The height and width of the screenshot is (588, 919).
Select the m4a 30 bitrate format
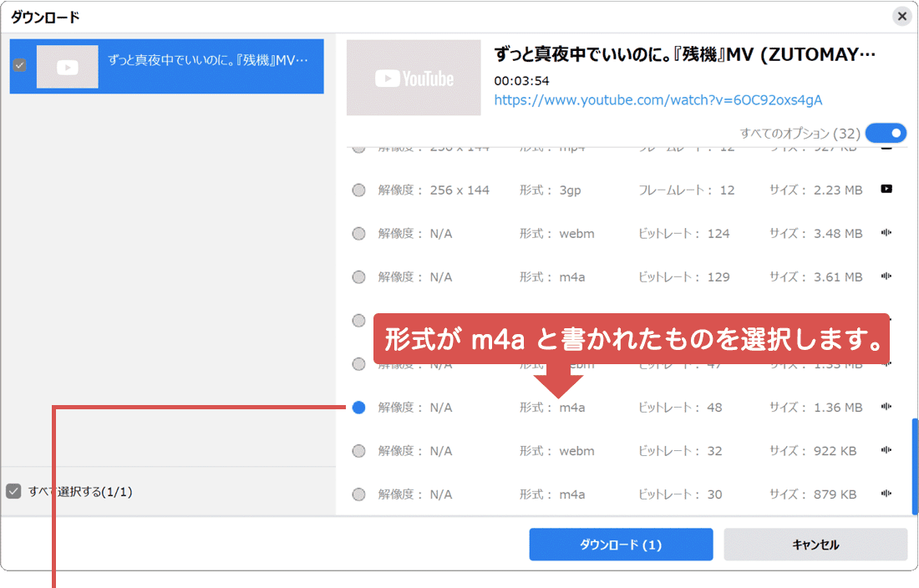point(358,494)
